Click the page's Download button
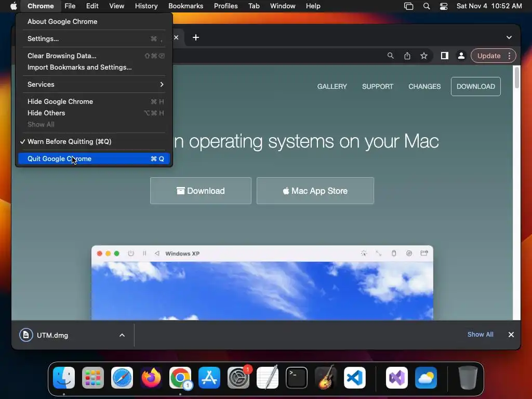This screenshot has height=399, width=532. pyautogui.click(x=201, y=191)
